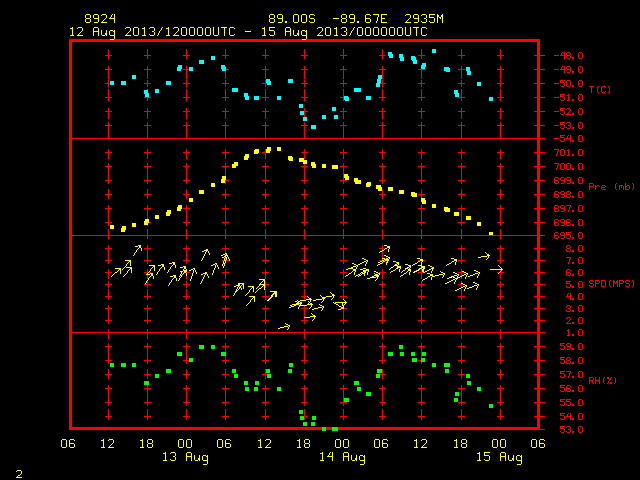The image size is (640, 480).
Task: Click the highest cyan temperature data point
Action: pyautogui.click(x=434, y=51)
